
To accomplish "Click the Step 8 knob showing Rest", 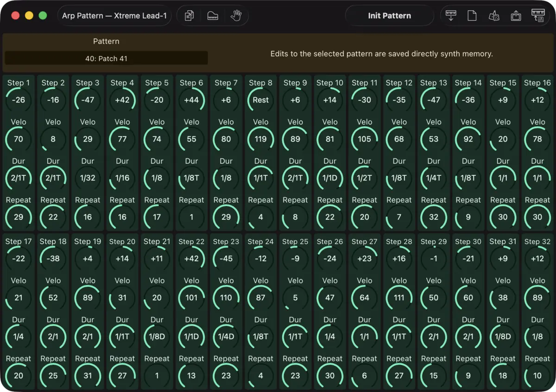I will click(261, 100).
